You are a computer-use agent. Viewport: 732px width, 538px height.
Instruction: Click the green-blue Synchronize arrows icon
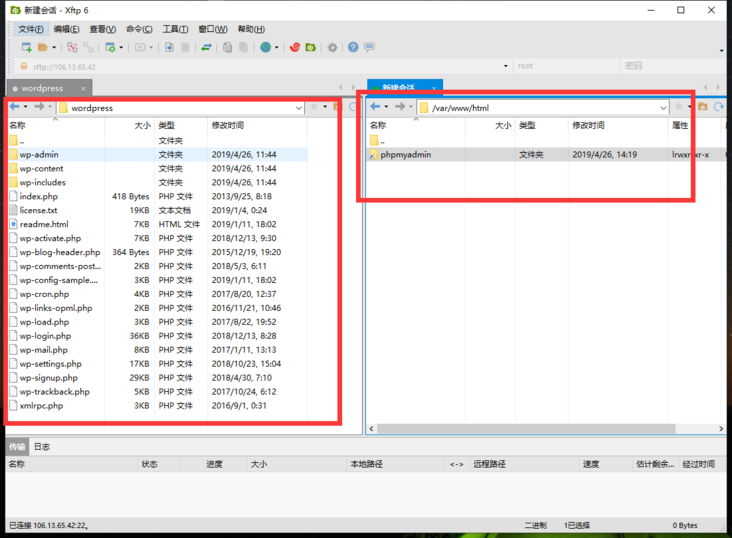206,47
